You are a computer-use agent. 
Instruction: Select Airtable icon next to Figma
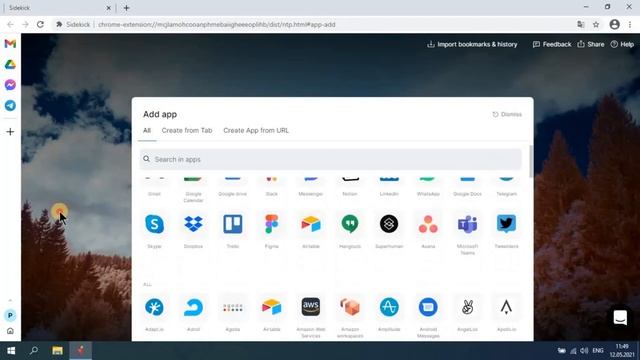(311, 224)
